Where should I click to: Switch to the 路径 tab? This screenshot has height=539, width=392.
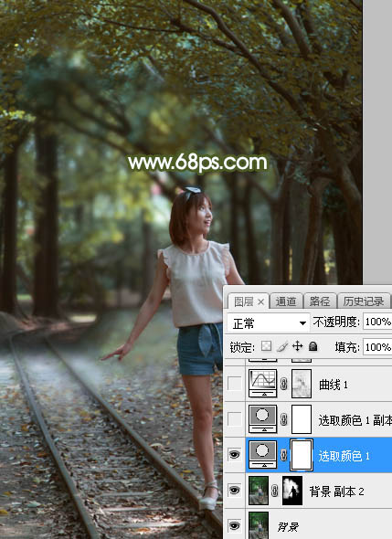tap(320, 301)
